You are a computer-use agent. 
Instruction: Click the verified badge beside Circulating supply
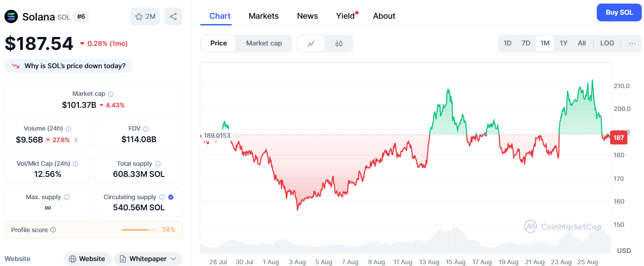[170, 197]
